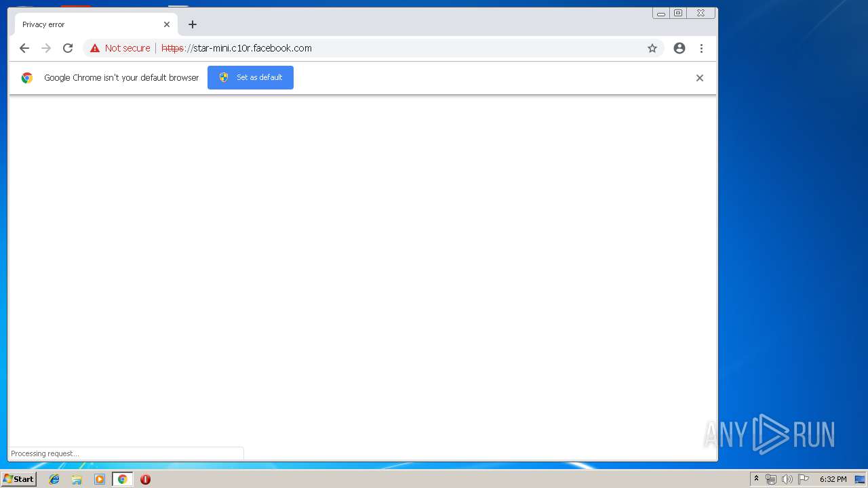This screenshot has width=868, height=488.
Task: Click the 6:32 PM taskbar clock
Action: point(833,479)
